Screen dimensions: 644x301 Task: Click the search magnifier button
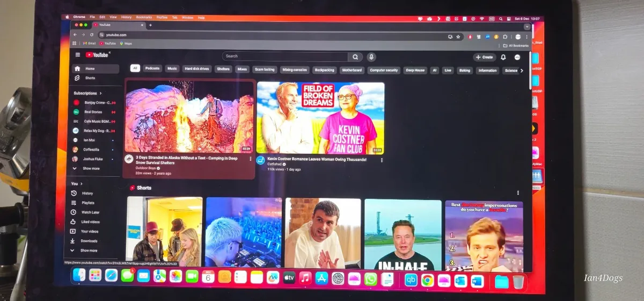[355, 56]
